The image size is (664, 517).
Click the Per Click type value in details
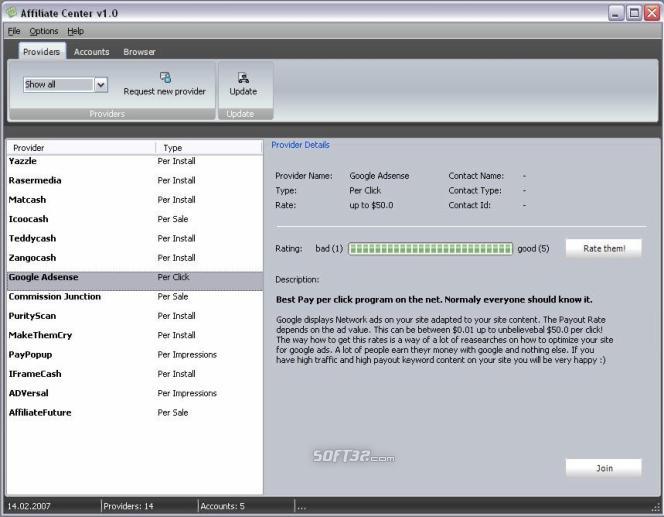pos(365,191)
